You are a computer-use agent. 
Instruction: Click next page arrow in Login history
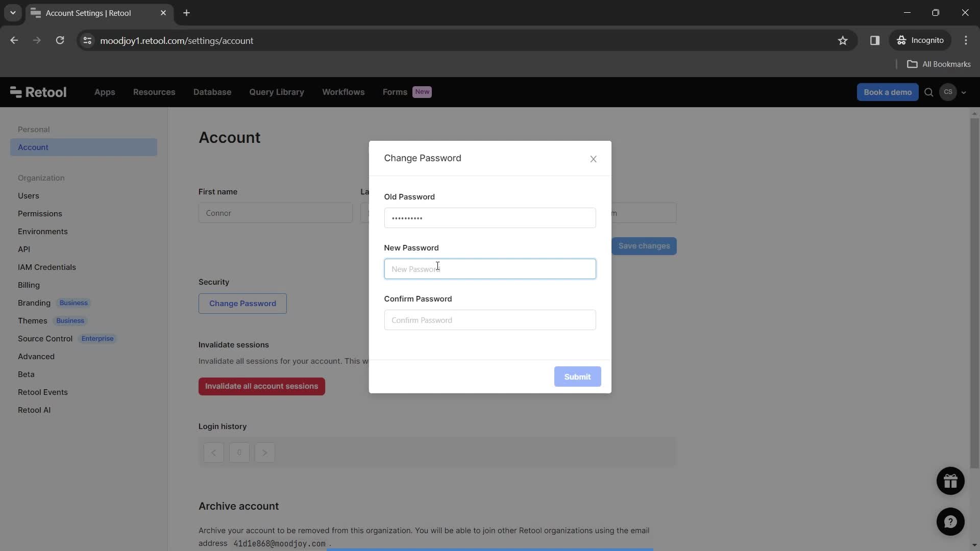point(265,453)
